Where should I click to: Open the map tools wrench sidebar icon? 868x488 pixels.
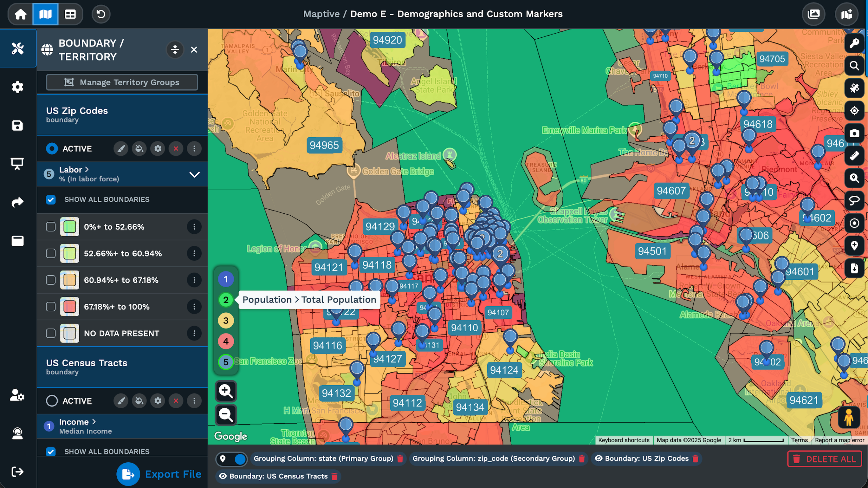[18, 48]
